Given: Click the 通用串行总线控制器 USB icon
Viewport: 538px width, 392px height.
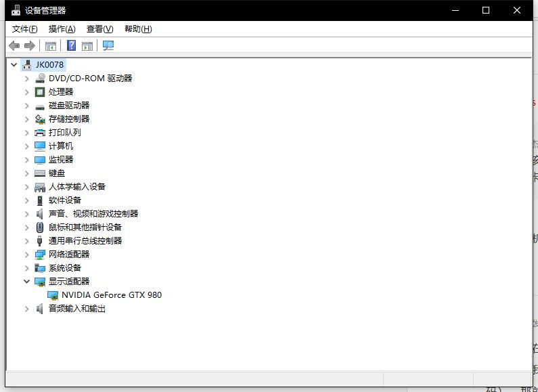Looking at the screenshot, I should coord(40,240).
